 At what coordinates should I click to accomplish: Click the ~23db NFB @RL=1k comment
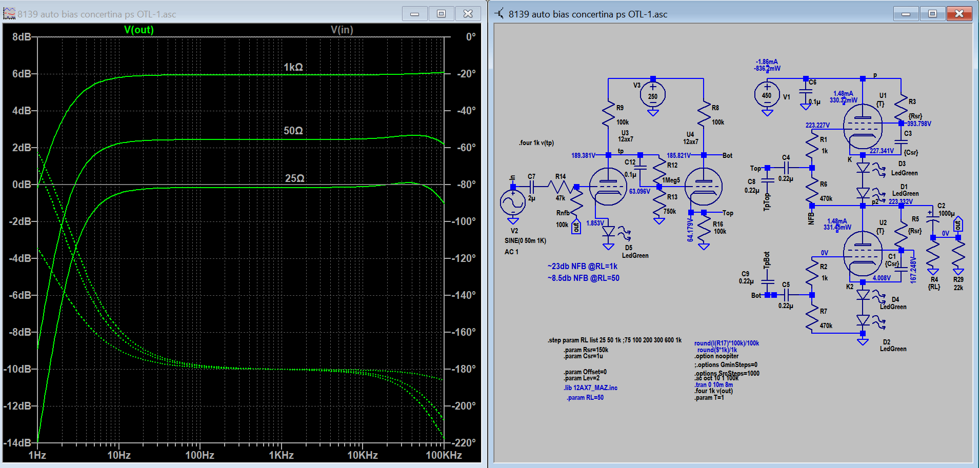point(582,267)
